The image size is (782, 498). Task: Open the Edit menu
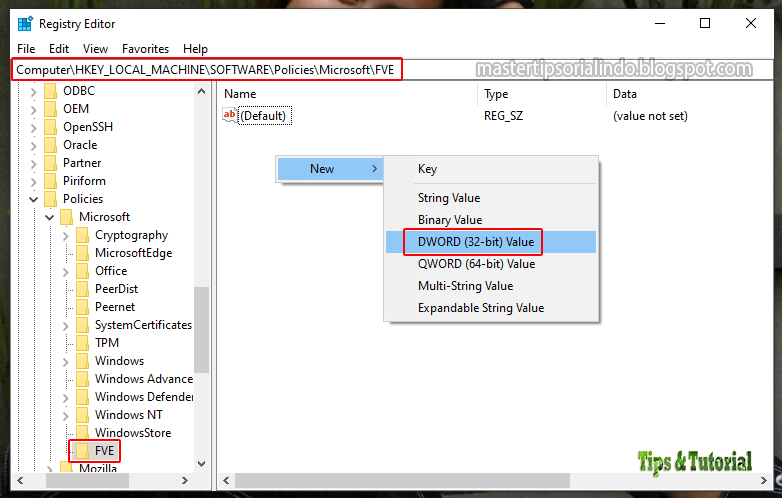tap(59, 49)
